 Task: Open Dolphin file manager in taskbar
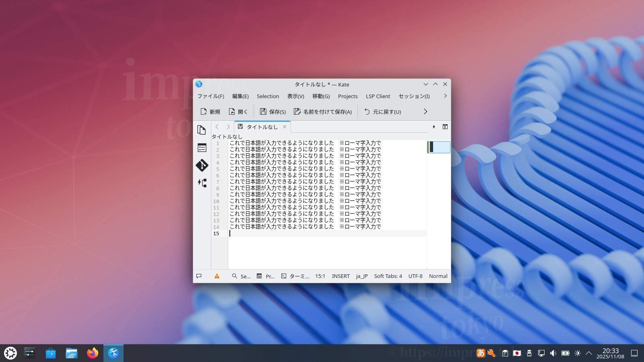pyautogui.click(x=72, y=353)
